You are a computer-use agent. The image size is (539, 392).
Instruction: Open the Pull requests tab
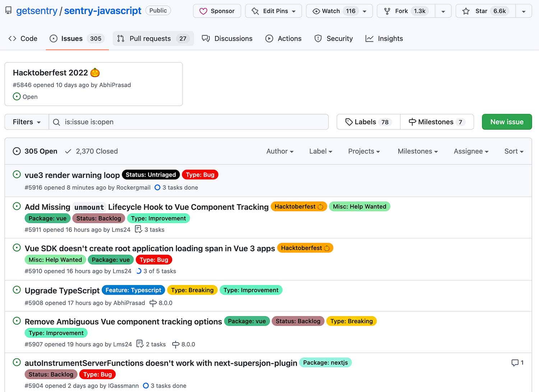(153, 38)
